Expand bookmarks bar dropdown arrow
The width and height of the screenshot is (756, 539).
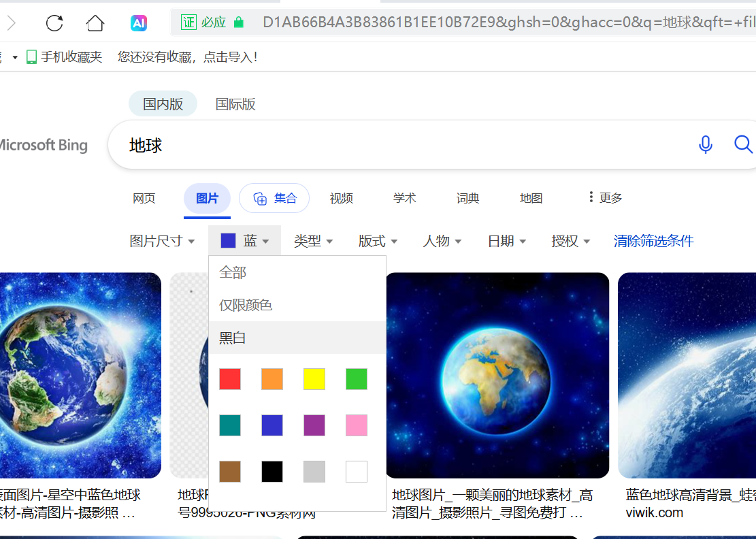(x=15, y=57)
